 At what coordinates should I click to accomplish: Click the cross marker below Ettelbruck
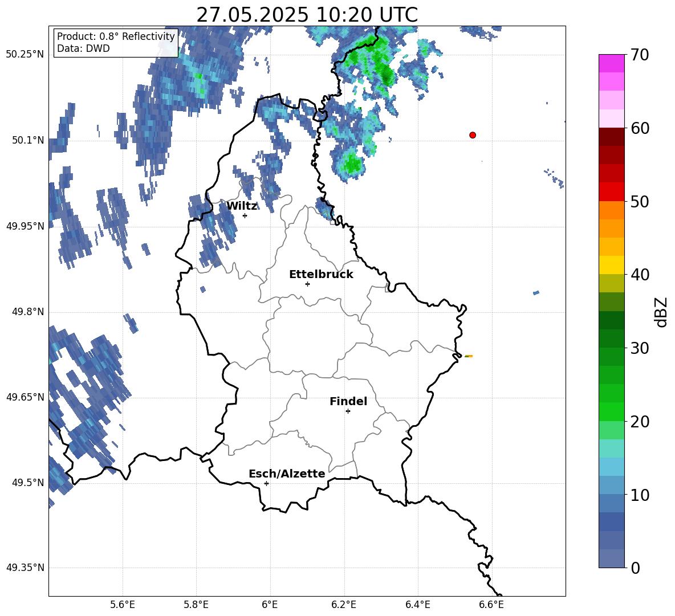click(x=307, y=284)
